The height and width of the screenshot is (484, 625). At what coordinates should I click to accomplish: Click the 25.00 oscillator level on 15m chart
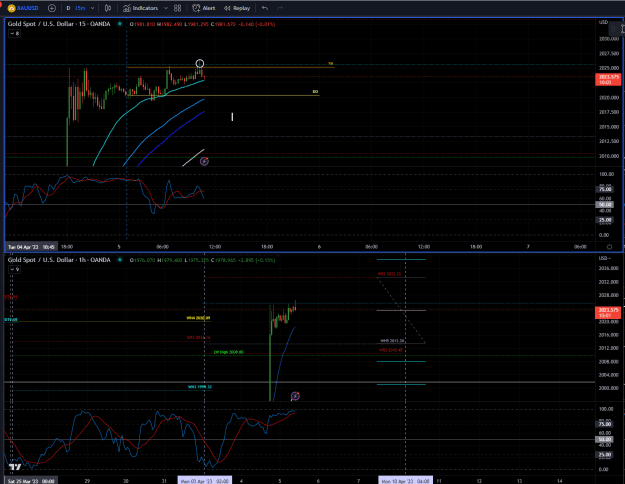[605, 220]
